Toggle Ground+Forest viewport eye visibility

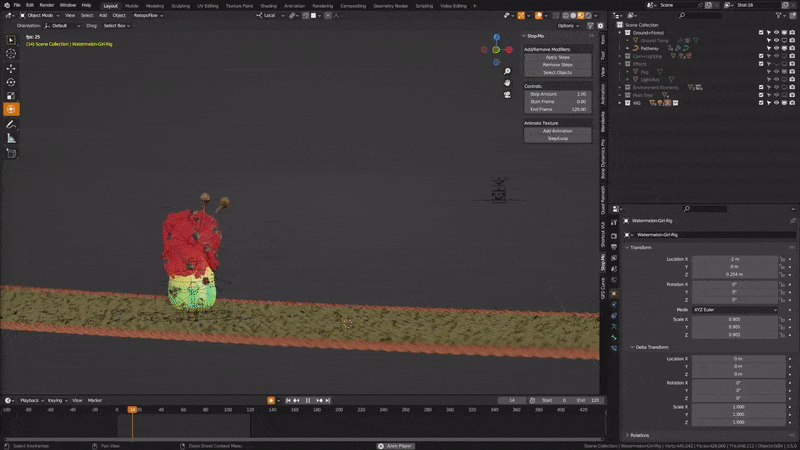[777, 33]
